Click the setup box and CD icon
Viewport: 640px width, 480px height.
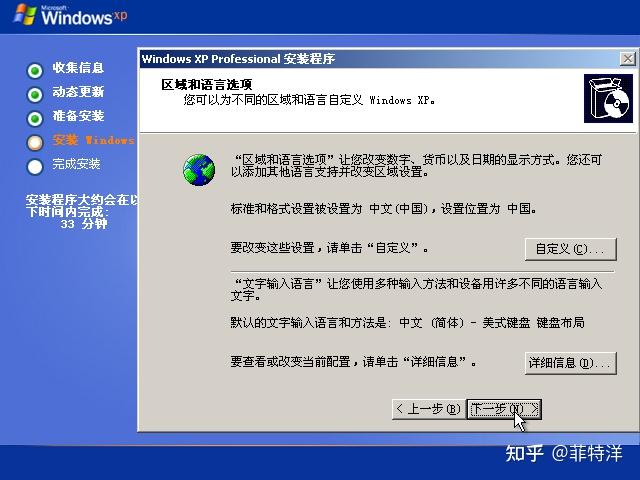[x=608, y=98]
